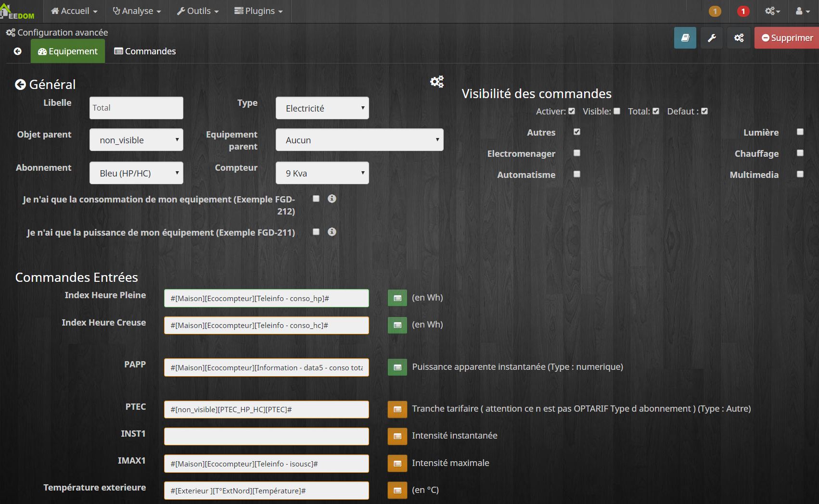
Task: Open the orange notification badge
Action: pos(715,11)
